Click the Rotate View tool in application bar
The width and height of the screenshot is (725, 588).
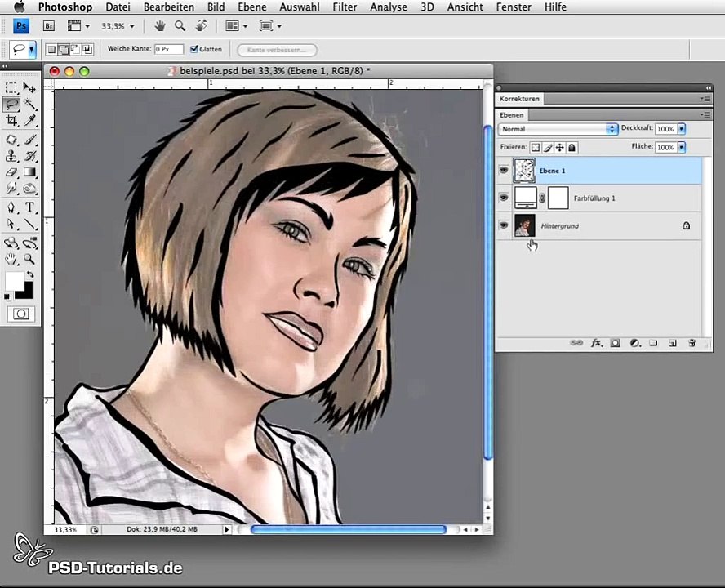point(201,26)
